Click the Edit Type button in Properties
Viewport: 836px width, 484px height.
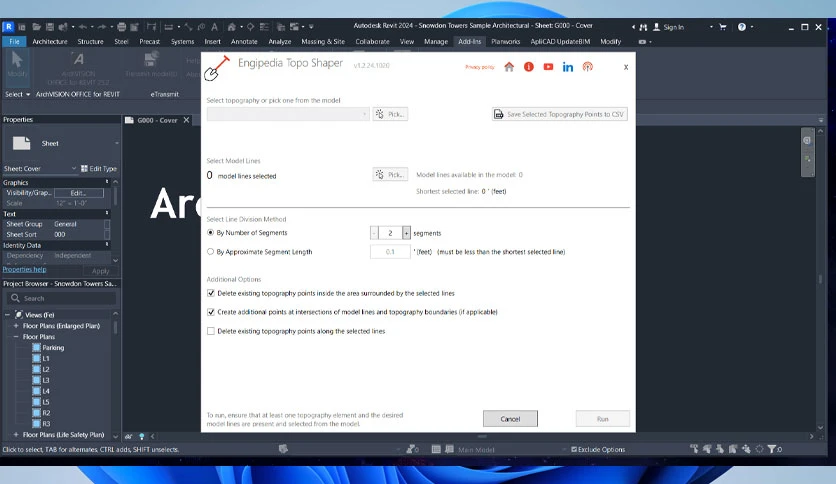(x=99, y=168)
